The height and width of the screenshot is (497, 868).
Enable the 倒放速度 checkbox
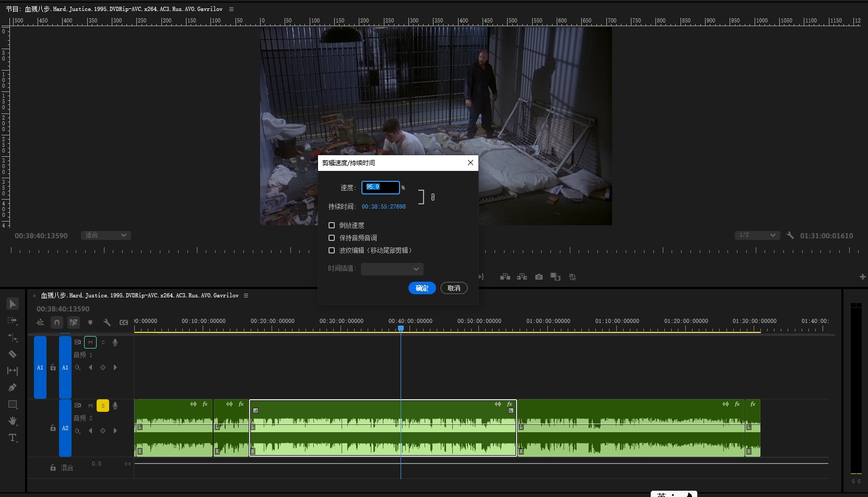pyautogui.click(x=332, y=225)
